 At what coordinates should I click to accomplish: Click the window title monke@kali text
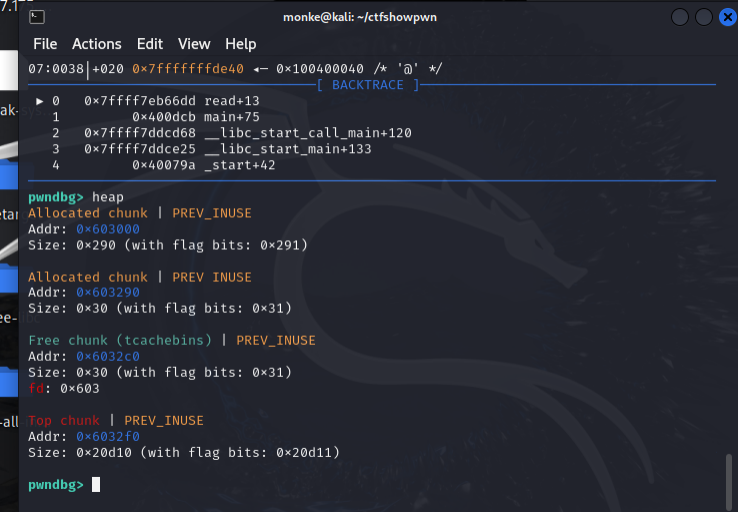coord(361,17)
